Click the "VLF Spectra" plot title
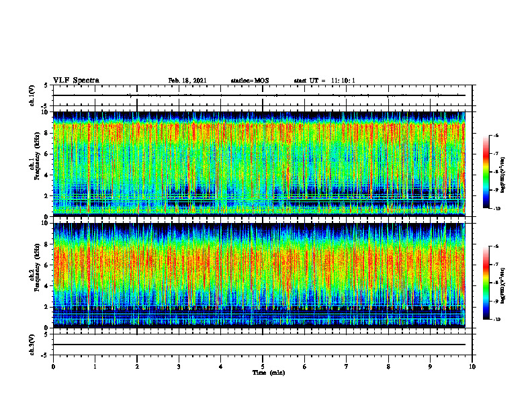Viewport: 532px width, 411px height. (x=76, y=81)
